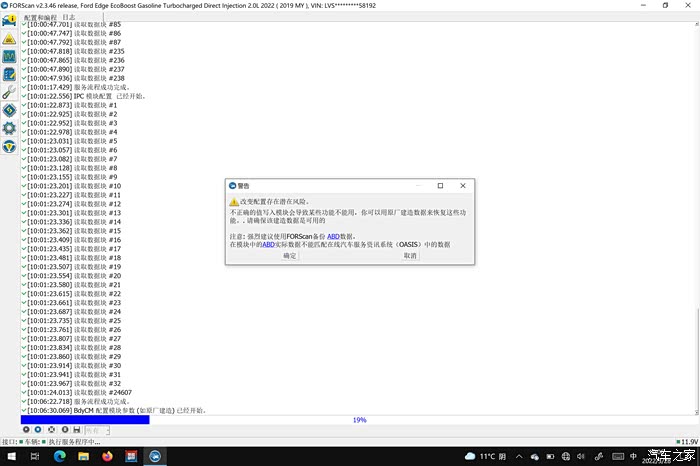Open the vehicle information sidebar icon
This screenshot has height=466, width=700.
[9, 21]
